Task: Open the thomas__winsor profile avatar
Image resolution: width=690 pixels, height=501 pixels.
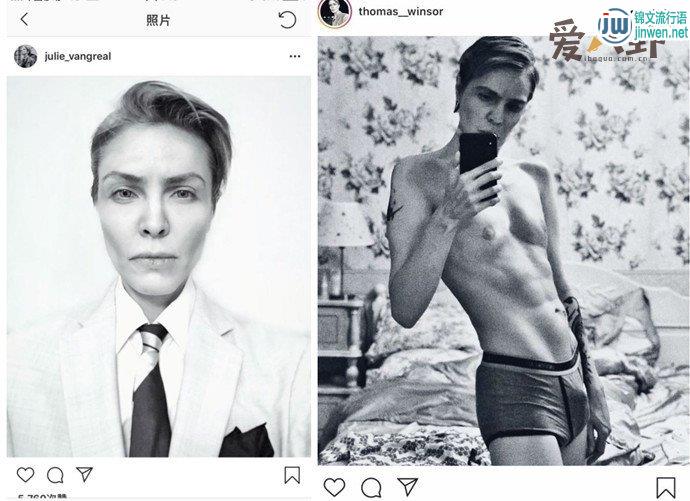Action: pos(335,13)
